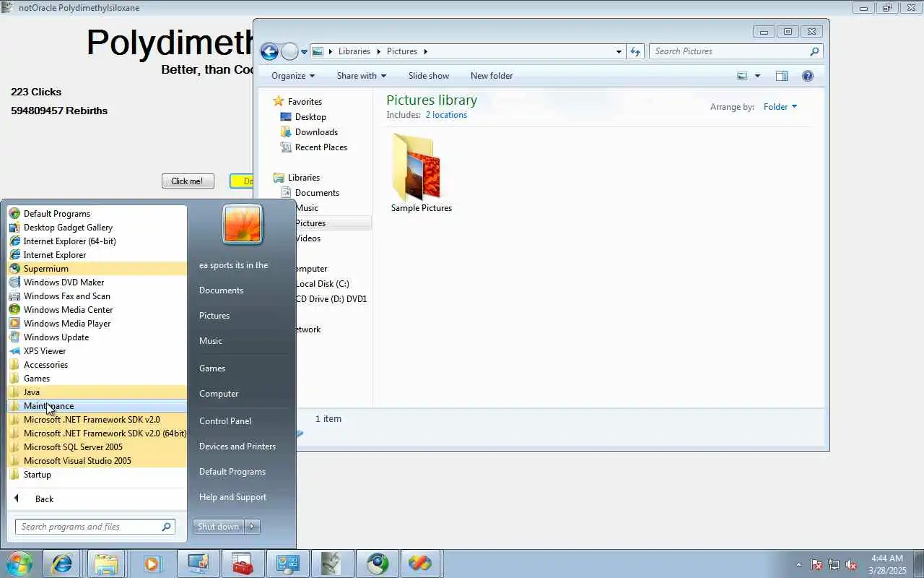Image resolution: width=924 pixels, height=578 pixels.
Task: Open Windows Media Player taskbar icon
Action: click(151, 563)
